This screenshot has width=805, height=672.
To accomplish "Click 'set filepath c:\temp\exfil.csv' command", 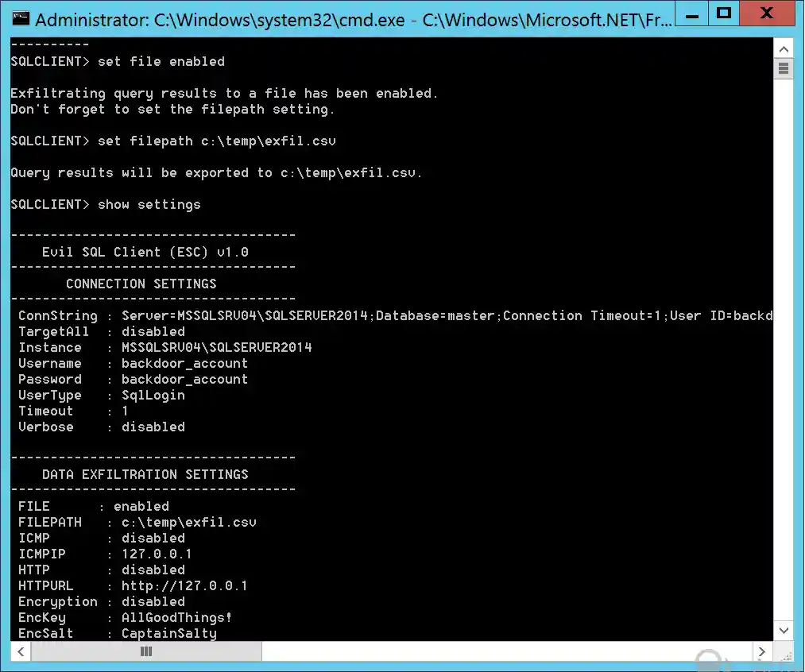I will tap(173, 141).
